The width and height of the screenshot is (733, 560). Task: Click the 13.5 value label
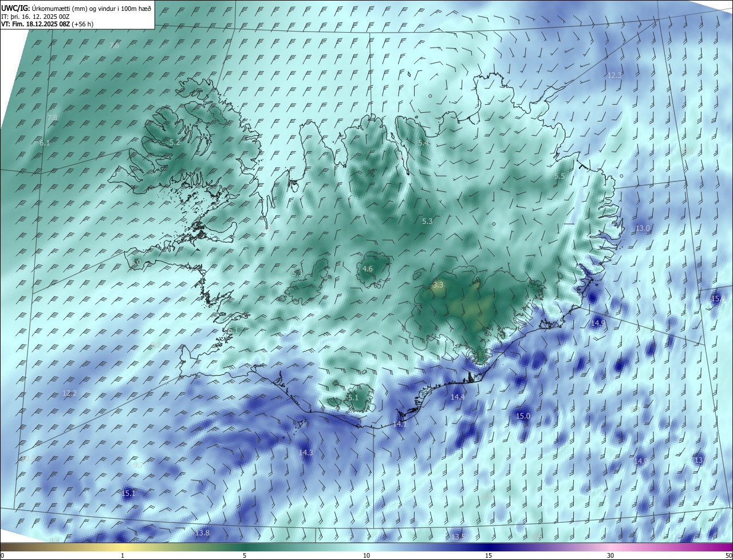458,537
